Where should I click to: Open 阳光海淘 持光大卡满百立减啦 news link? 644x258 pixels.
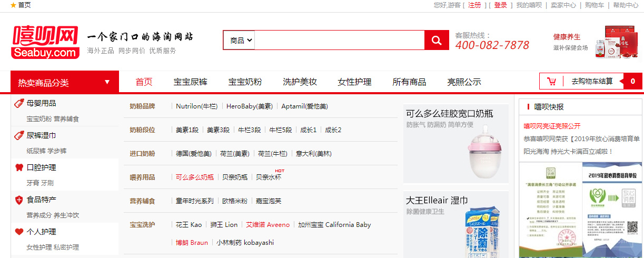(x=569, y=152)
